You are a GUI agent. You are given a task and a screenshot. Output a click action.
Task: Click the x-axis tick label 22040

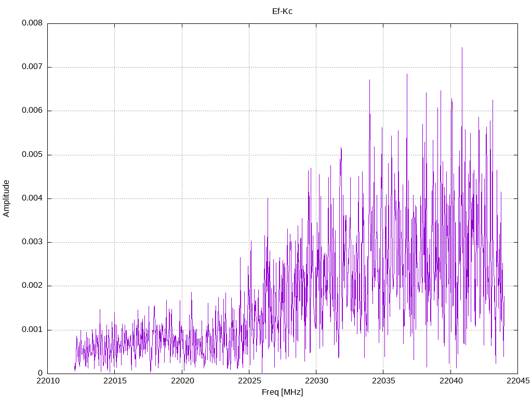[x=451, y=381]
